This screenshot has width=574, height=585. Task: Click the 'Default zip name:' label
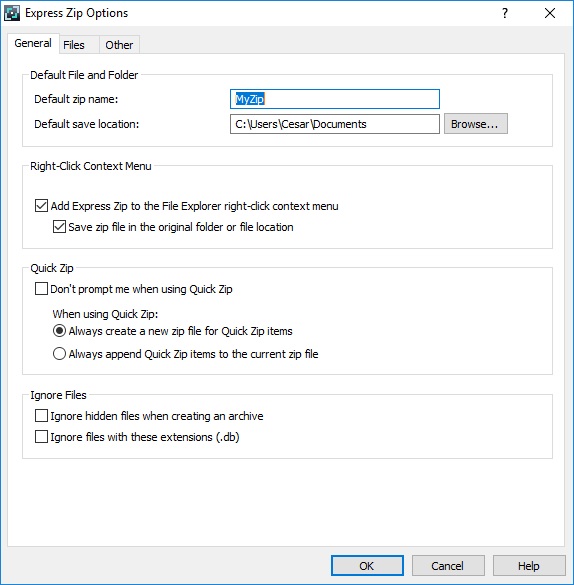(x=76, y=99)
